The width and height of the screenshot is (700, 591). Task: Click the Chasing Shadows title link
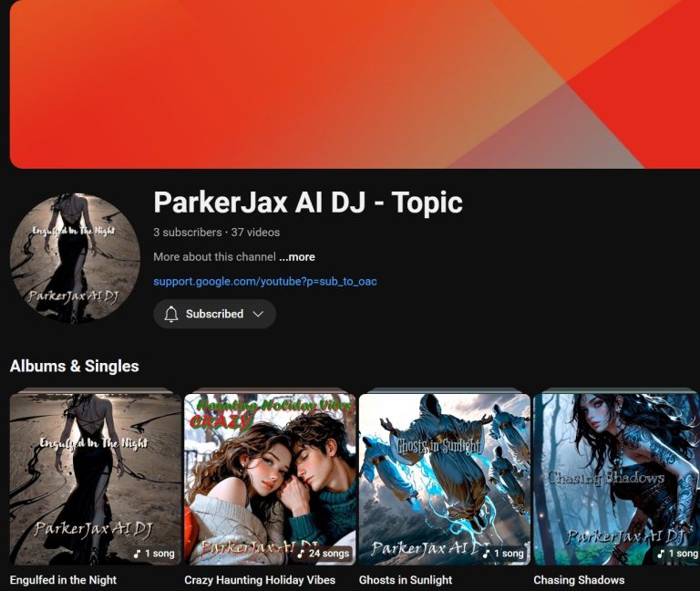579,580
